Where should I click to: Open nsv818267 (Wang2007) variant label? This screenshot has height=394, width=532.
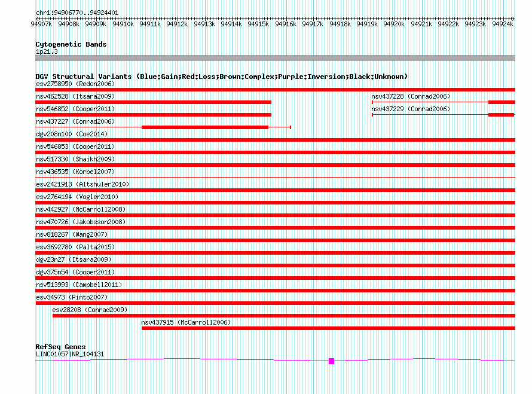(x=72, y=234)
